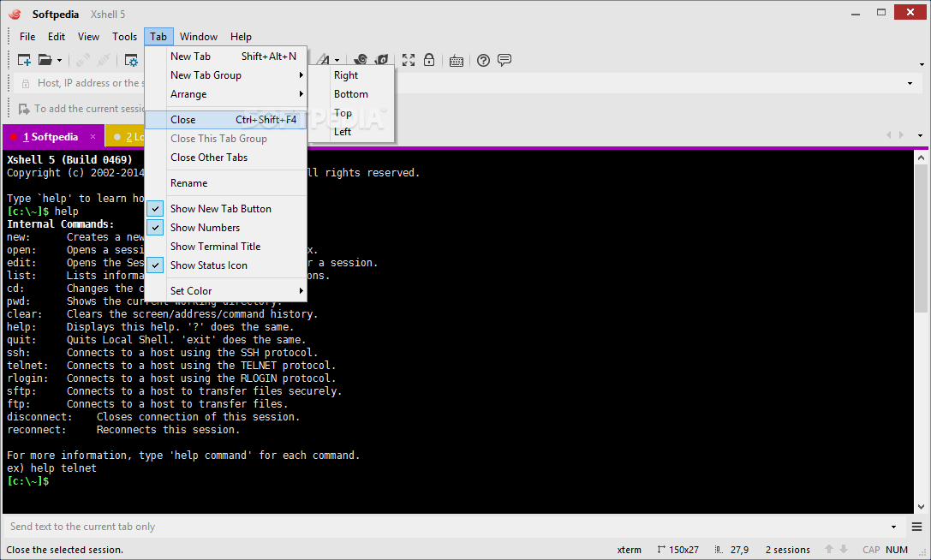Open the toolbar options overflow arrow
The height and width of the screenshot is (560, 931).
pos(922,65)
